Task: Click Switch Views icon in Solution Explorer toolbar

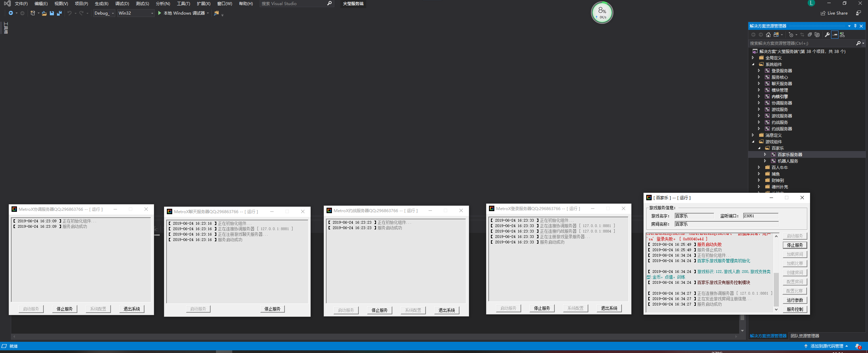Action: pyautogui.click(x=776, y=35)
